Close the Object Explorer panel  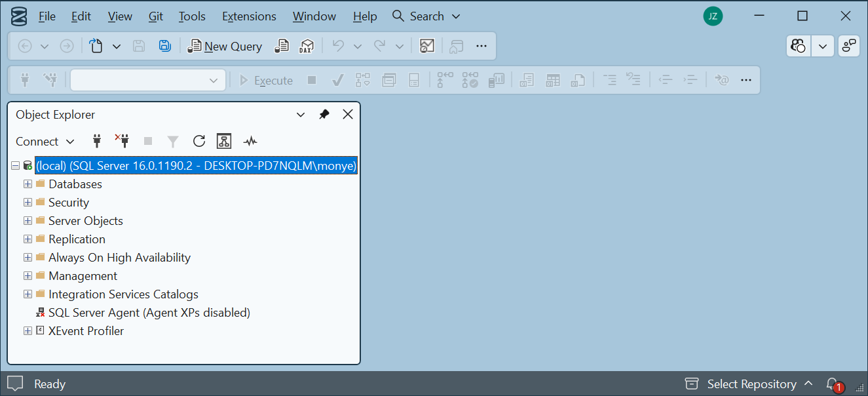pos(348,114)
